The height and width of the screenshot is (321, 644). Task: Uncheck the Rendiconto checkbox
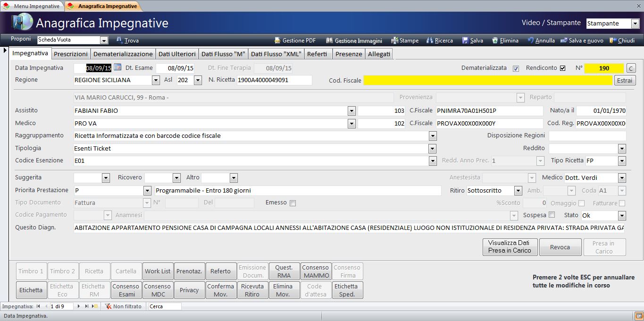click(x=562, y=68)
